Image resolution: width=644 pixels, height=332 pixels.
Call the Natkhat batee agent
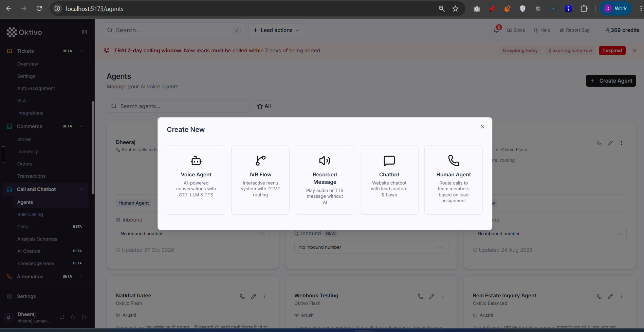(242, 296)
